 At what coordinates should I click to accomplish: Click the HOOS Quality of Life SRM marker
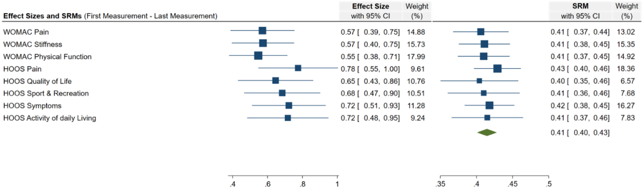tap(479, 81)
